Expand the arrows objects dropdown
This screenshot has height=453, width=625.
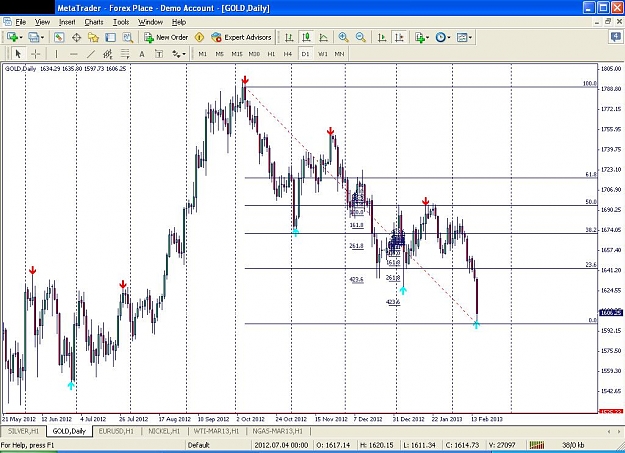(x=179, y=54)
